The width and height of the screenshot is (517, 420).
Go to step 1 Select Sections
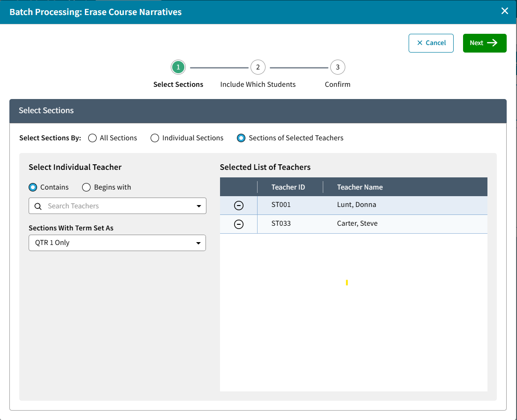(178, 67)
